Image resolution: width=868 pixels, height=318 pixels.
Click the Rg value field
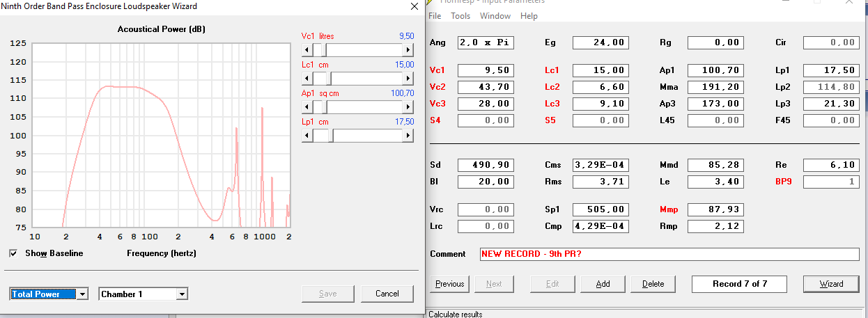click(715, 42)
